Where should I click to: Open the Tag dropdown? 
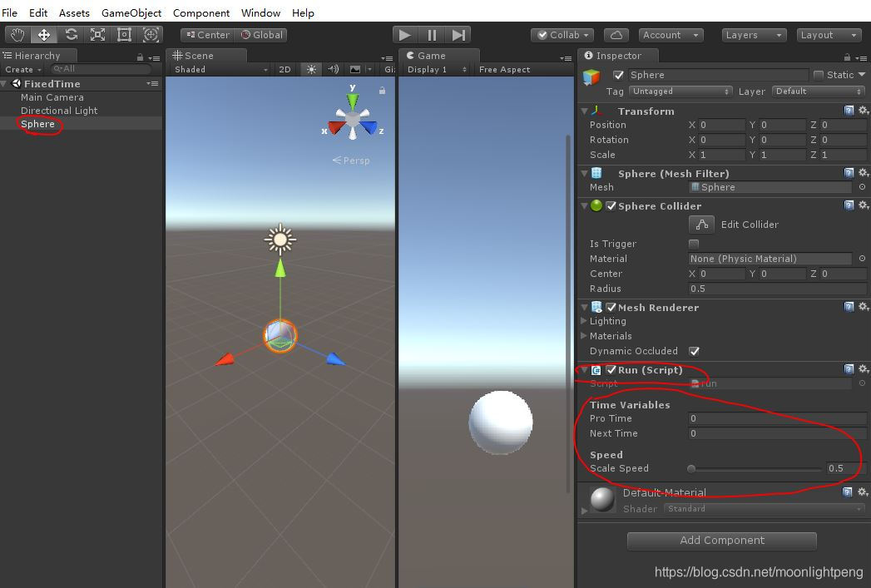[681, 91]
